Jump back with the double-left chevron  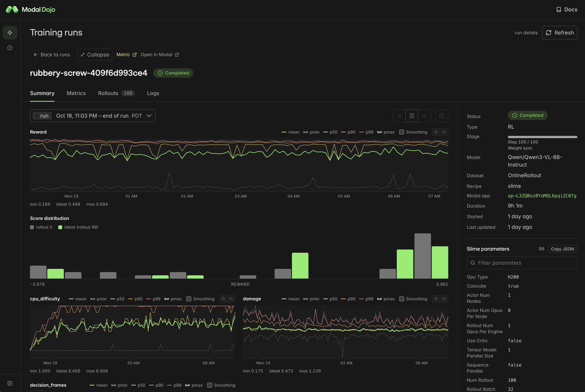pyautogui.click(x=399, y=116)
